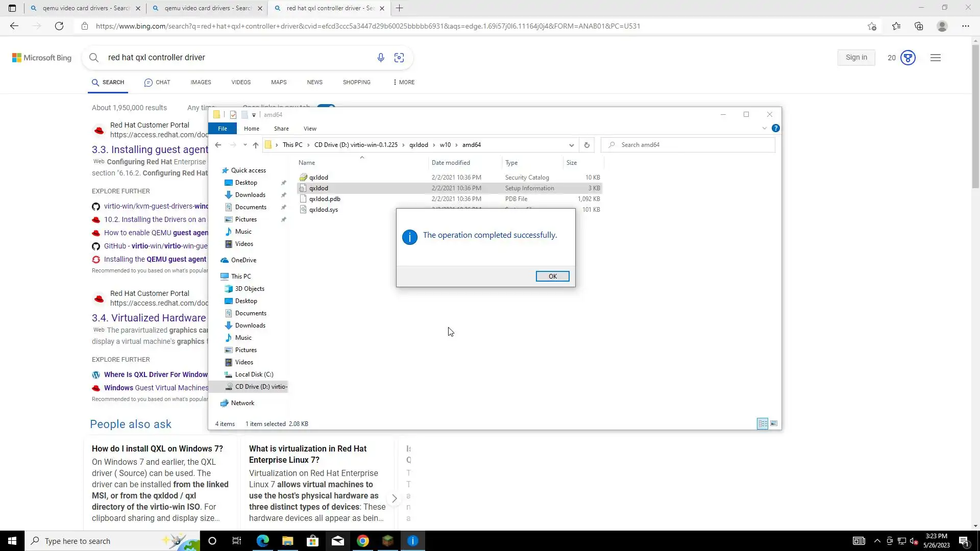Viewport: 980px width, 551px height.
Task: Toggle the properties checkmark quick access icon
Action: [233, 115]
